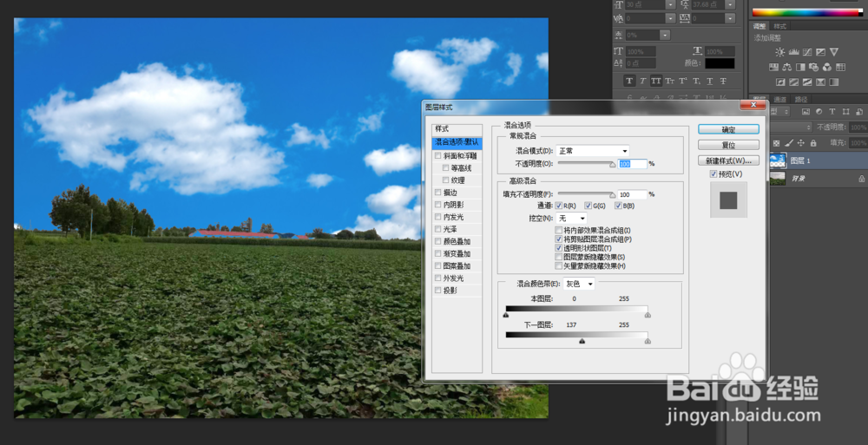Add a Posterize adjustment layer
The width and height of the screenshot is (868, 445).
coord(793,82)
